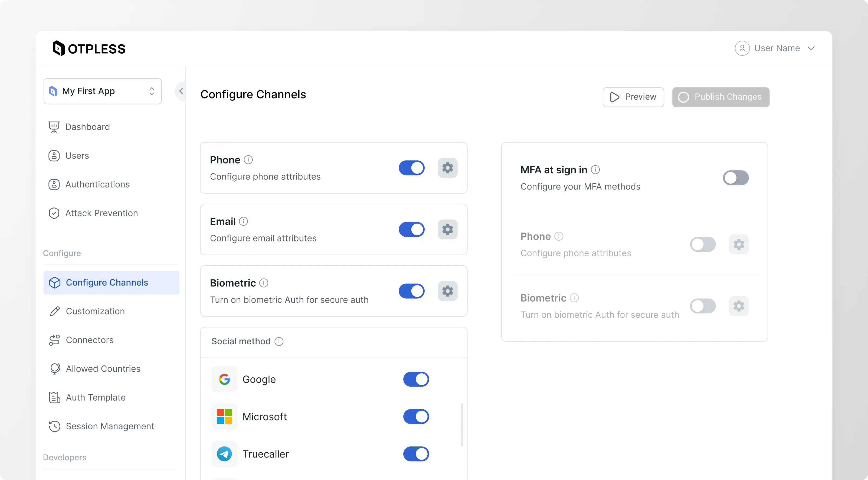Click the Preview button
Screen dimensions: 868x480
pyautogui.click(x=633, y=97)
